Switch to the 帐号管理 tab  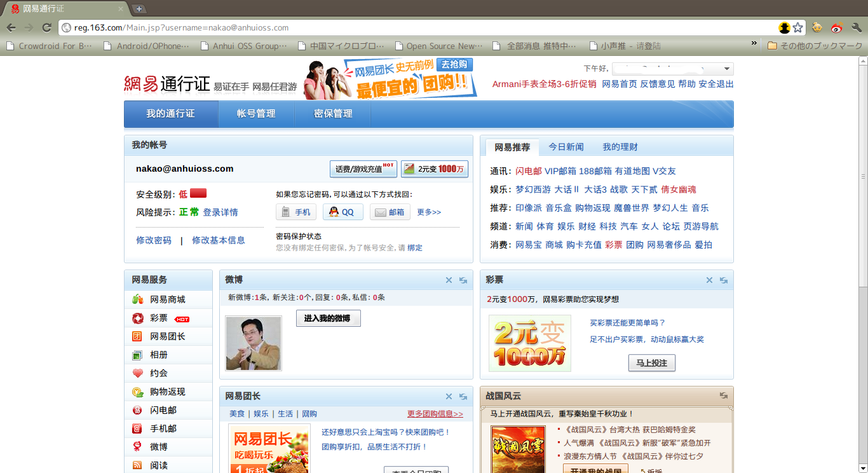click(x=256, y=114)
